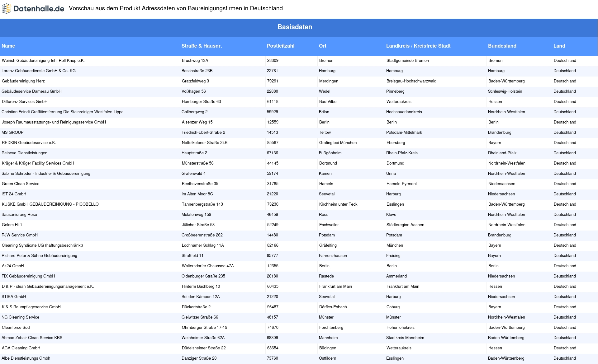Image resolution: width=598 pixels, height=364 pixels.
Task: Select Bundesland Schleswig-Holstein cell
Action: tap(505, 91)
